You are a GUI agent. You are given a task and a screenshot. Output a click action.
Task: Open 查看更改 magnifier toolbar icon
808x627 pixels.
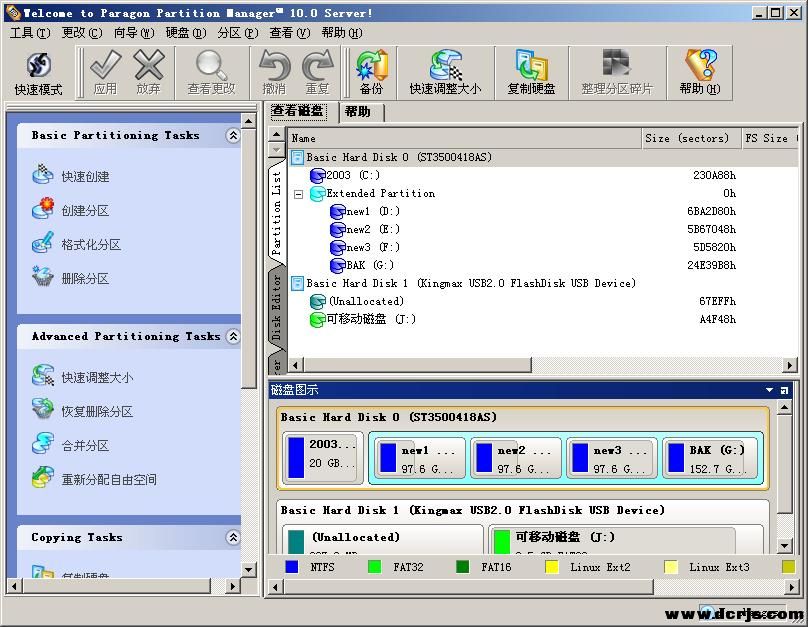211,65
